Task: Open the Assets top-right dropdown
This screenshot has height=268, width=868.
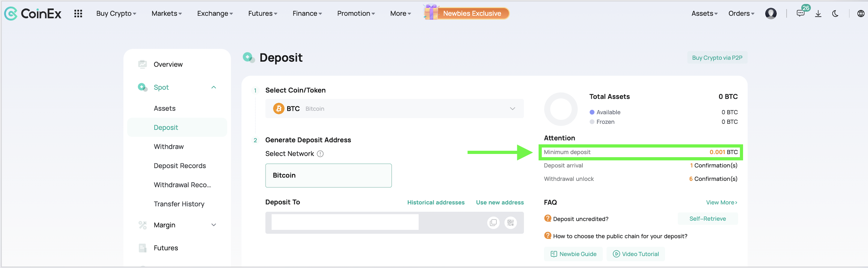Action: (x=705, y=14)
